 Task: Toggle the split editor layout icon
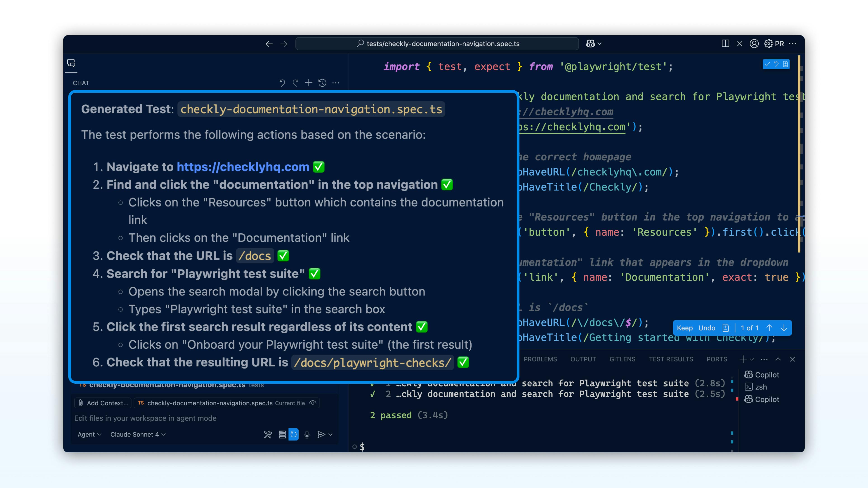click(x=725, y=44)
